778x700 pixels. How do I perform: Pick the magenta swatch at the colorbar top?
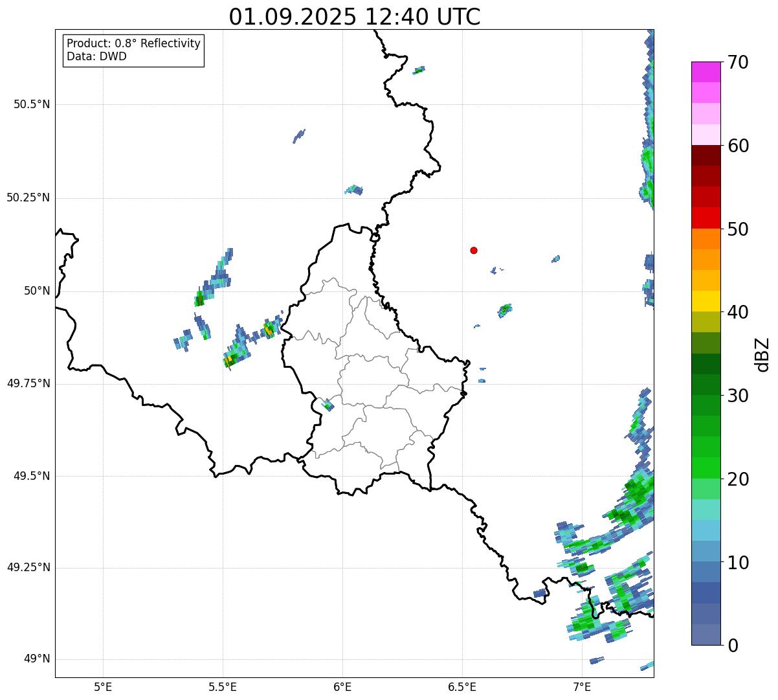[x=710, y=72]
